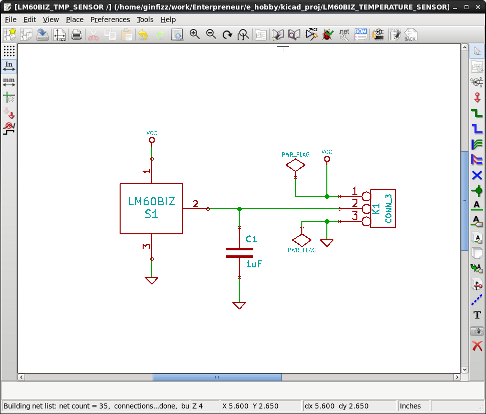The height and width of the screenshot is (414, 486).
Task: Select the place component tool
Action: pyautogui.click(x=477, y=82)
